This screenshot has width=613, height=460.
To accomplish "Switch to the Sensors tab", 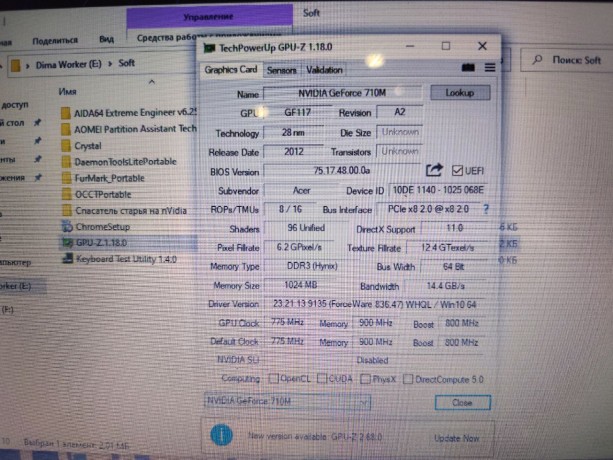I will coord(281,70).
